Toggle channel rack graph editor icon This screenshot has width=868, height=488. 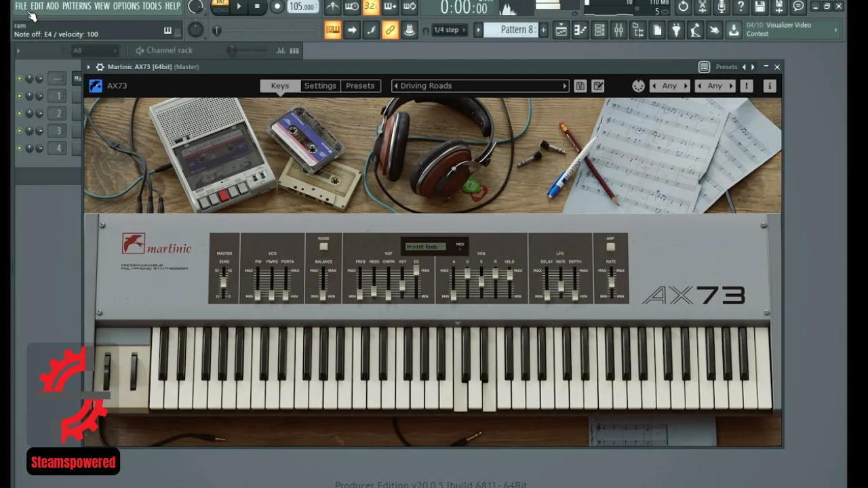(281, 50)
